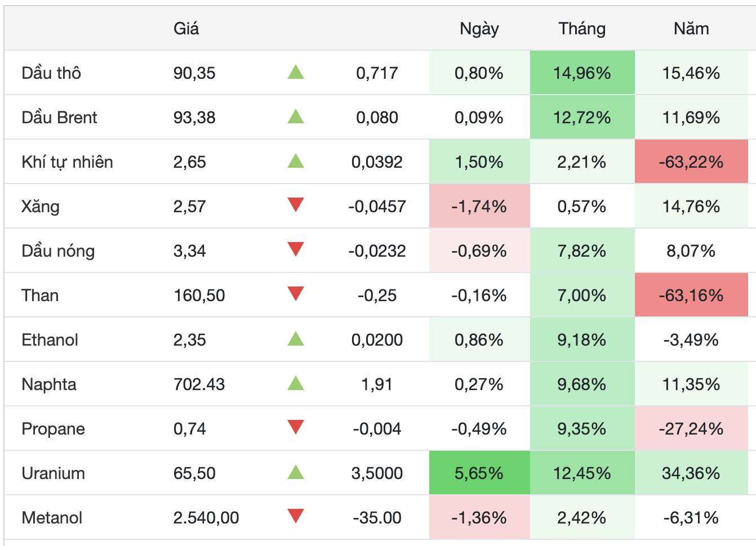
Task: Open the Xăng commodity link
Action: (x=41, y=206)
